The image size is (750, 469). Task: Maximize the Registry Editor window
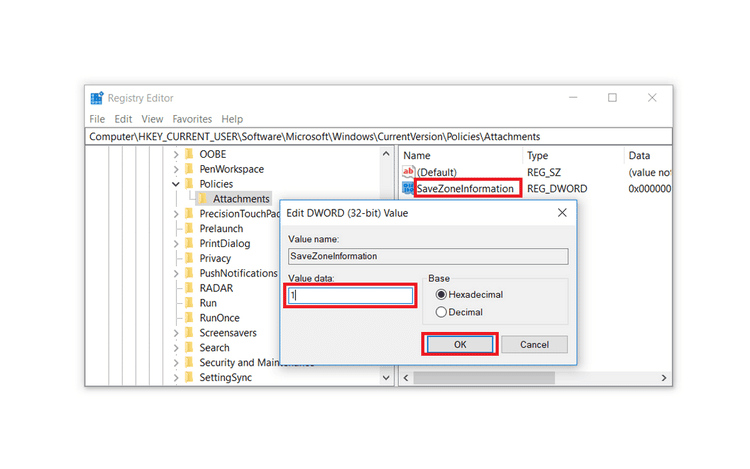[x=612, y=98]
